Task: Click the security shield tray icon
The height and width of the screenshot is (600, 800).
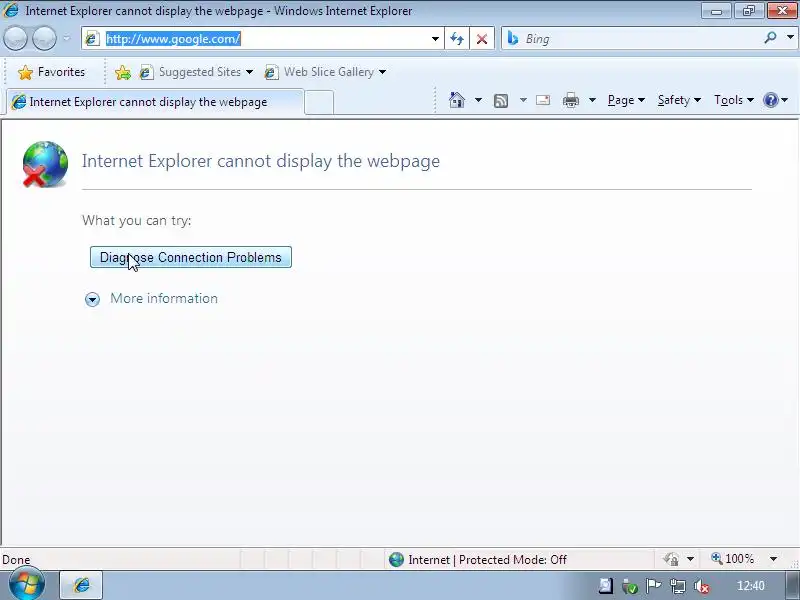Action: 630,587
